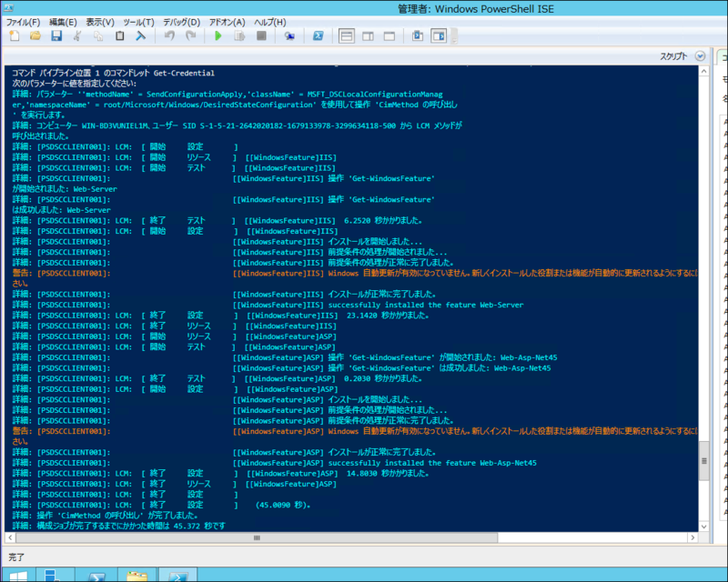Open File Explorer from taskbar
This screenshot has height=582, width=728.
coord(137,576)
